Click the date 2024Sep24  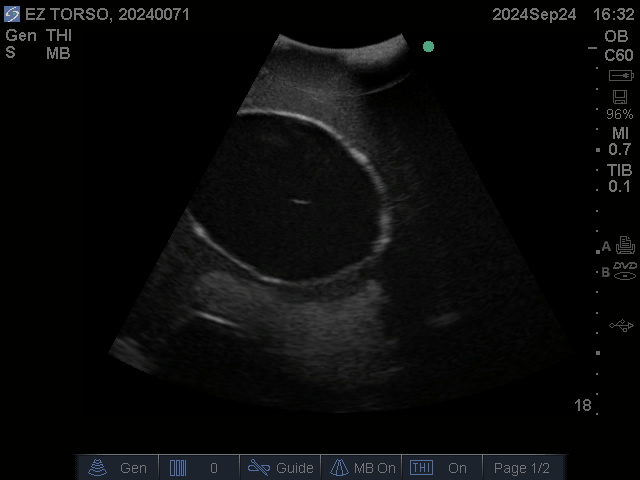[x=534, y=15]
